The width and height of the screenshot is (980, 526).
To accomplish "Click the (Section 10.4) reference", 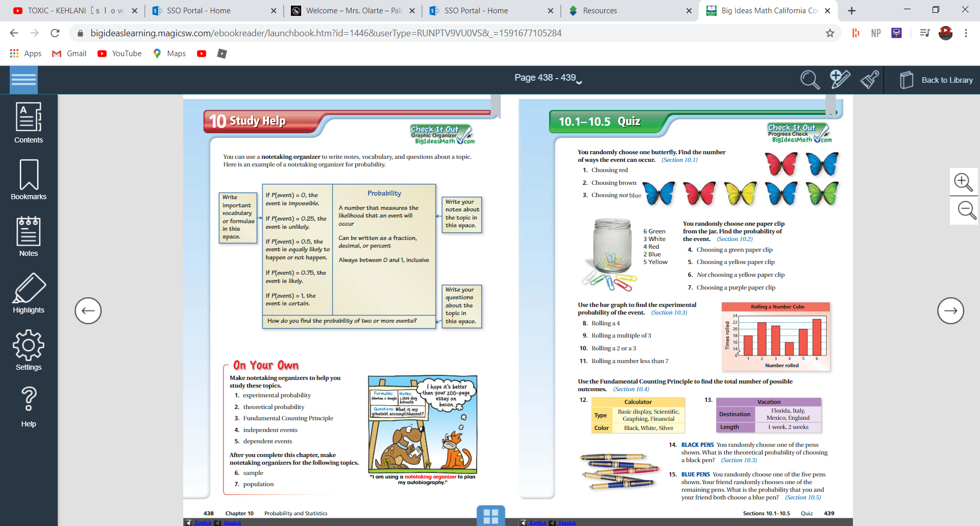I will 631,389.
